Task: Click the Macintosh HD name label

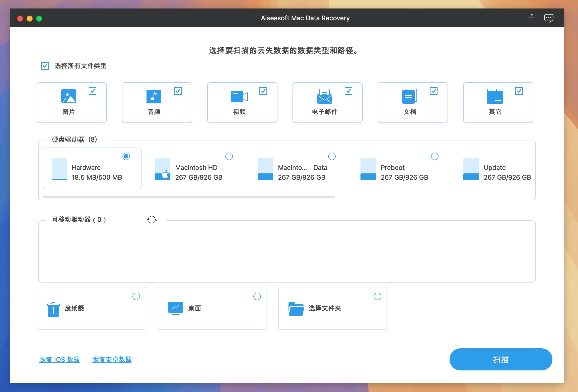Action: [x=196, y=168]
